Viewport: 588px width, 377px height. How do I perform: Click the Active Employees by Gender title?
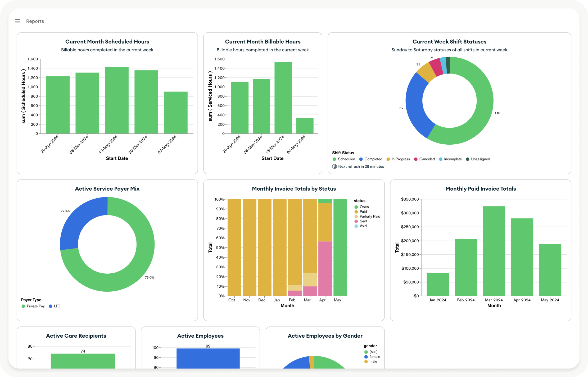pyautogui.click(x=325, y=335)
